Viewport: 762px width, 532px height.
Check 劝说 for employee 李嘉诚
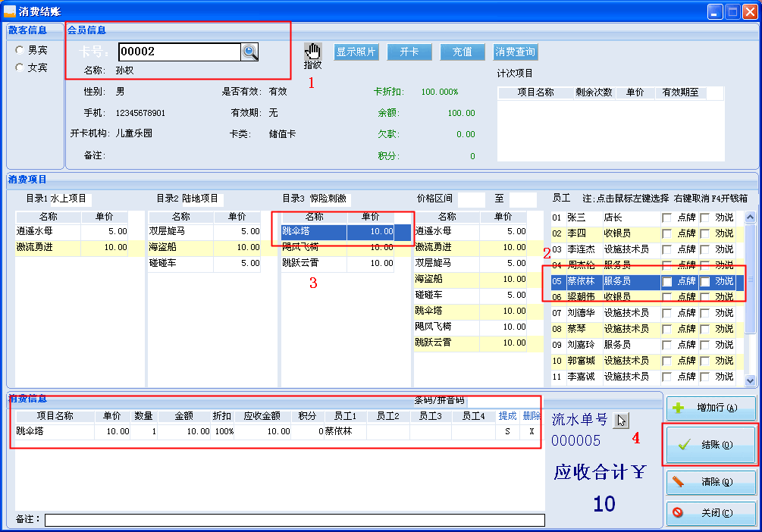(x=704, y=377)
